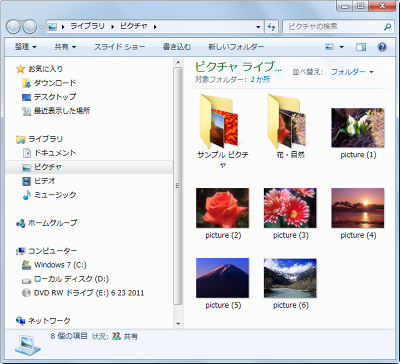This screenshot has width=400, height=364.
Task: Select ネットワーク in navigation pane
Action: click(x=49, y=321)
